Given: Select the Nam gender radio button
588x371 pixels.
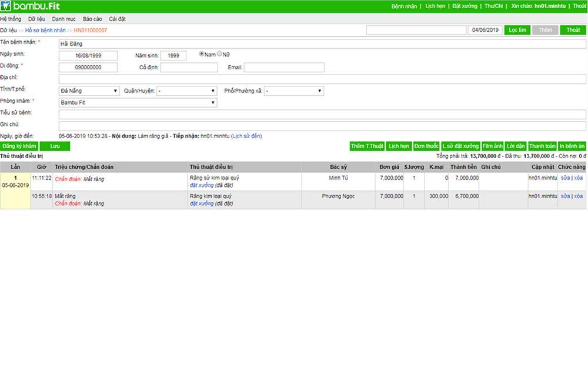Looking at the screenshot, I should [201, 54].
